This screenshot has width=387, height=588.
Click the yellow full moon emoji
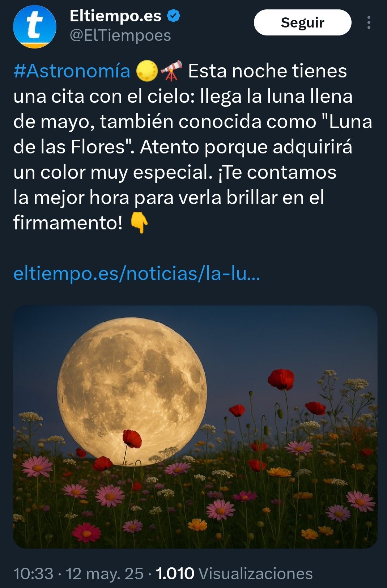[147, 71]
